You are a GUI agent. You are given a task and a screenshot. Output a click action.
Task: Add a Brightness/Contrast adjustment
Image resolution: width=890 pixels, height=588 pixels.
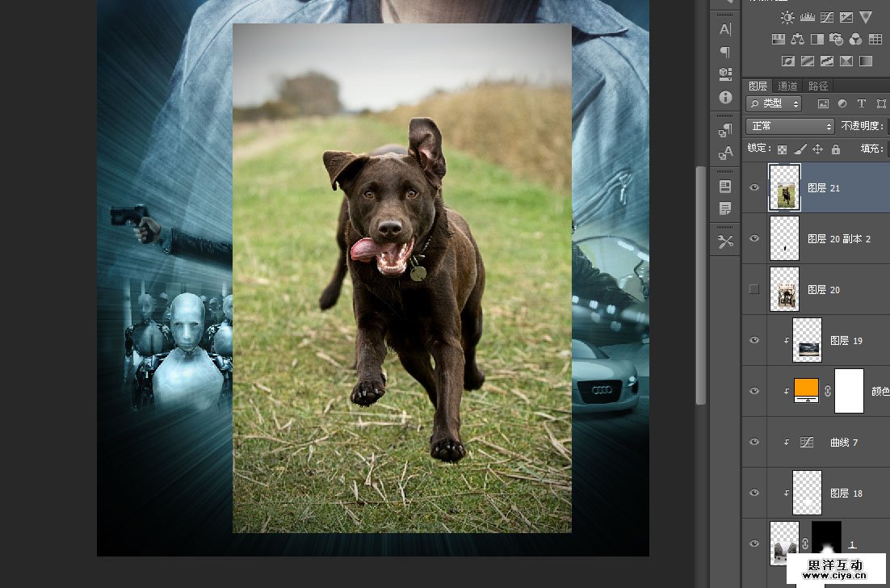pos(787,17)
